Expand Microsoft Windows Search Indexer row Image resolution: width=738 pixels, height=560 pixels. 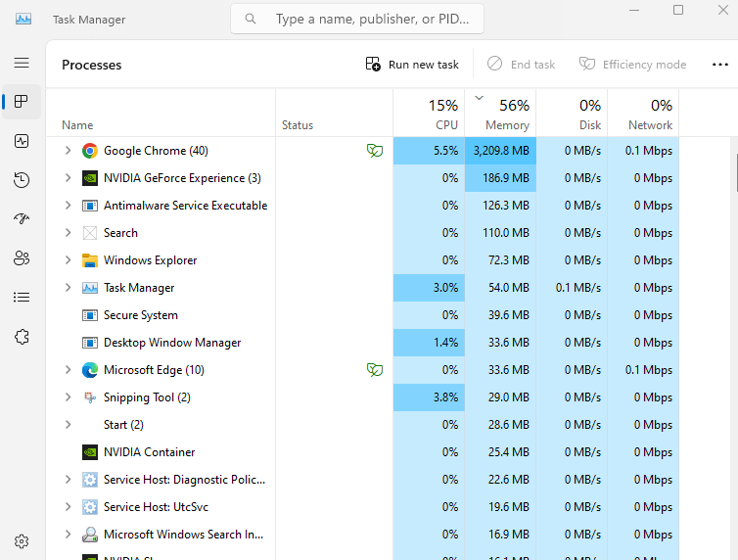point(68,535)
